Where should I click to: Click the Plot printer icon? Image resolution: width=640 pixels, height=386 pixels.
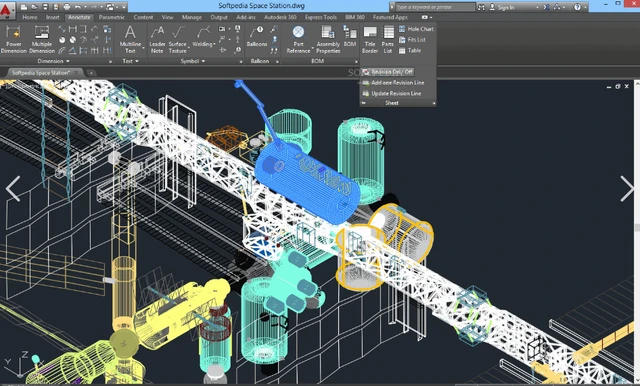(67, 7)
